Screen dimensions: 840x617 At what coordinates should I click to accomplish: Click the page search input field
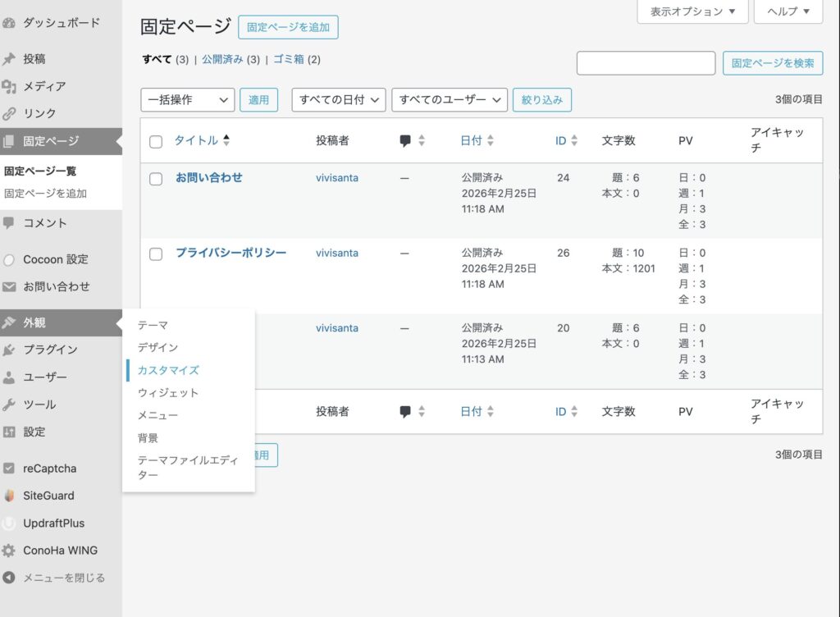(x=646, y=63)
